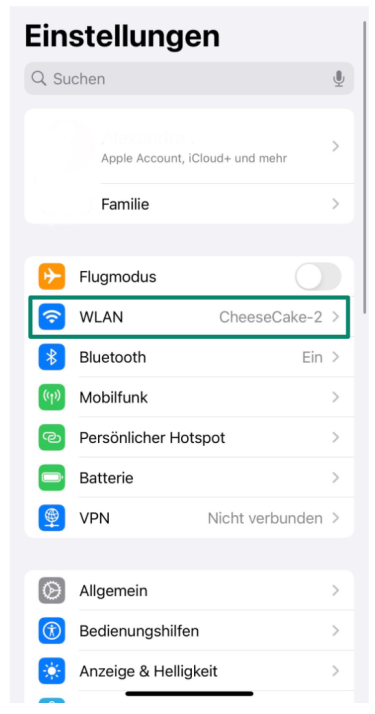Open the WLAN chevron next to CheeseCake-2

[336, 317]
